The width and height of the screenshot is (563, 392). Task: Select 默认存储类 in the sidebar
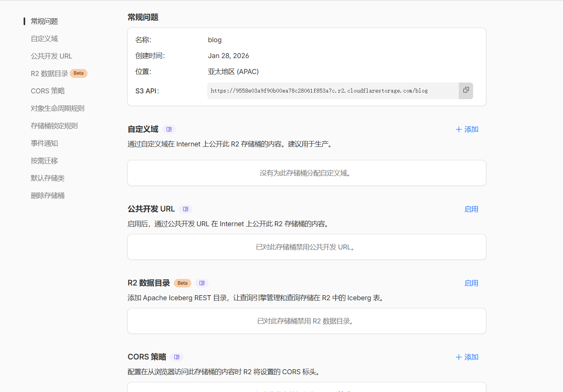(x=47, y=178)
